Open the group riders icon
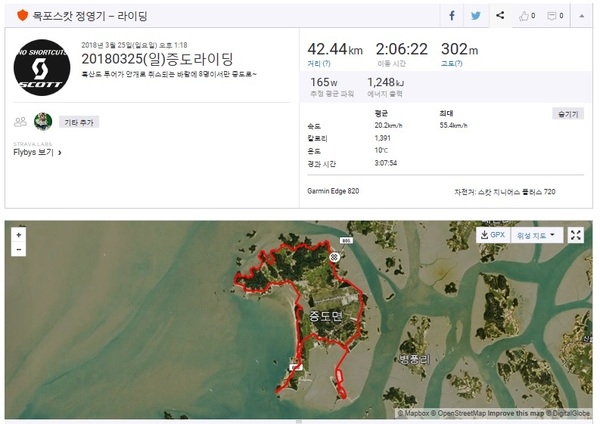 coord(20,122)
